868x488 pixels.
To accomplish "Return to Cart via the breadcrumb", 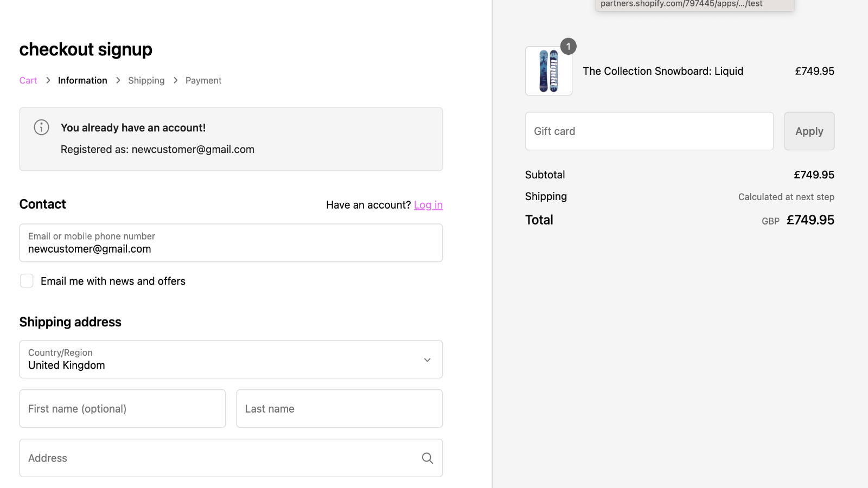I will [28, 80].
